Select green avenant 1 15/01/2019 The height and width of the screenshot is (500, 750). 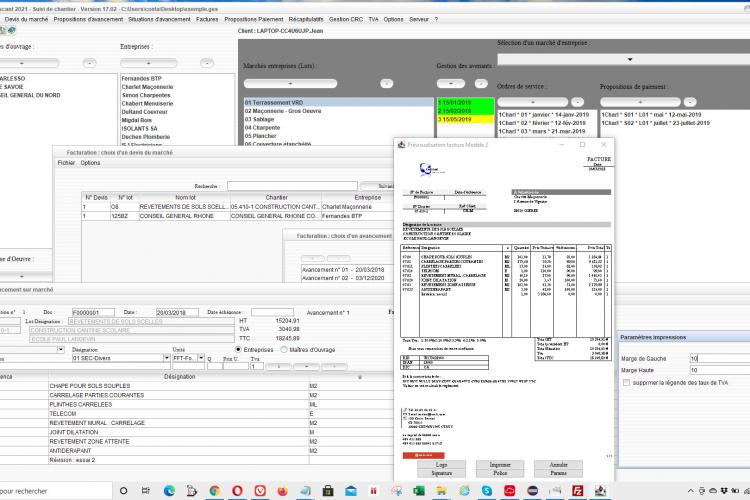tap(465, 102)
